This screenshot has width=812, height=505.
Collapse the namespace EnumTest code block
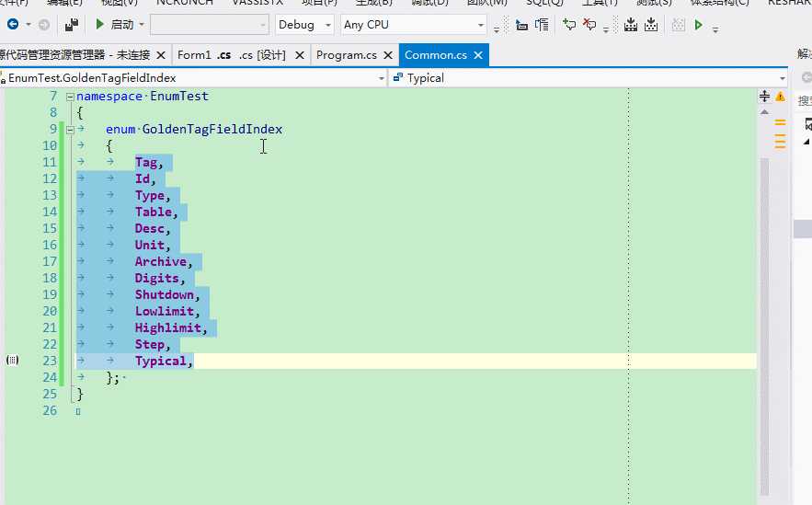tap(70, 97)
